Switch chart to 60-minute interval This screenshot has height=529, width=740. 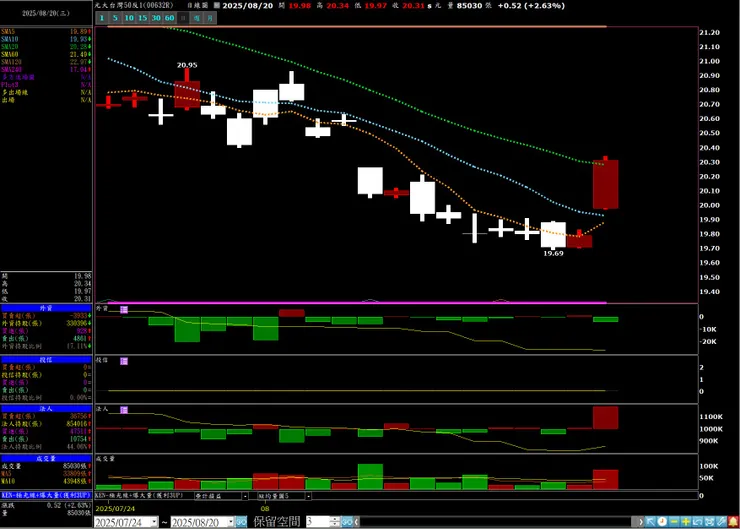pos(169,18)
